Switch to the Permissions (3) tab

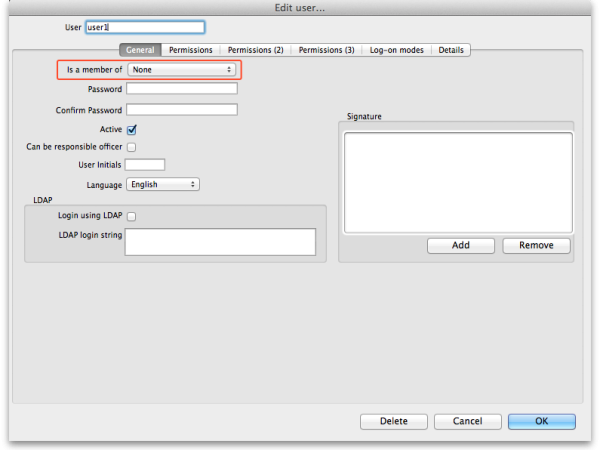coord(327,50)
